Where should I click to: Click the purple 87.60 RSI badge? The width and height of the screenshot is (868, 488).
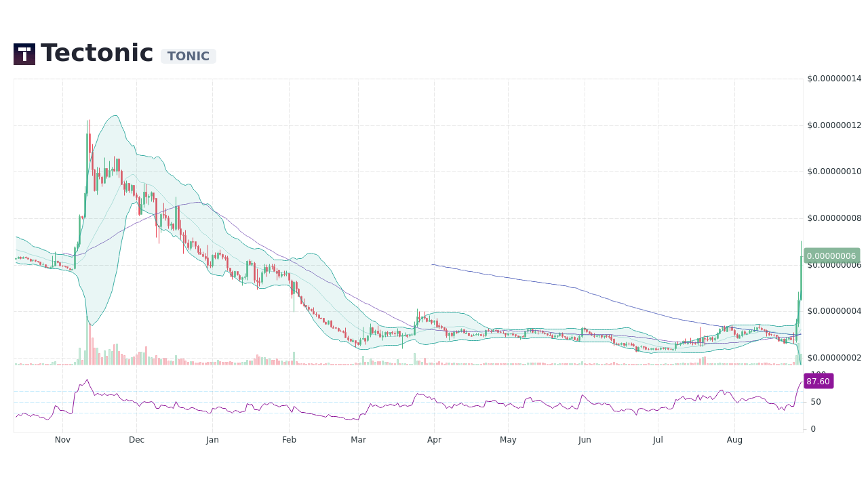pos(818,381)
